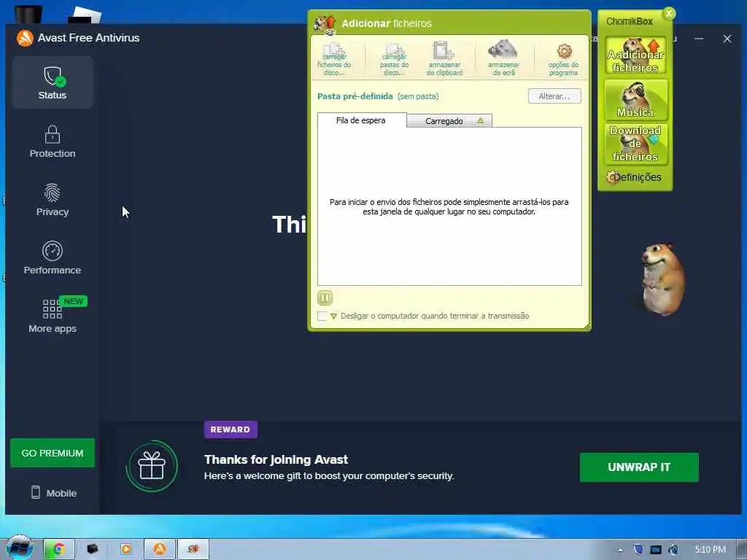Click Pasta pré-definida label

tap(355, 96)
